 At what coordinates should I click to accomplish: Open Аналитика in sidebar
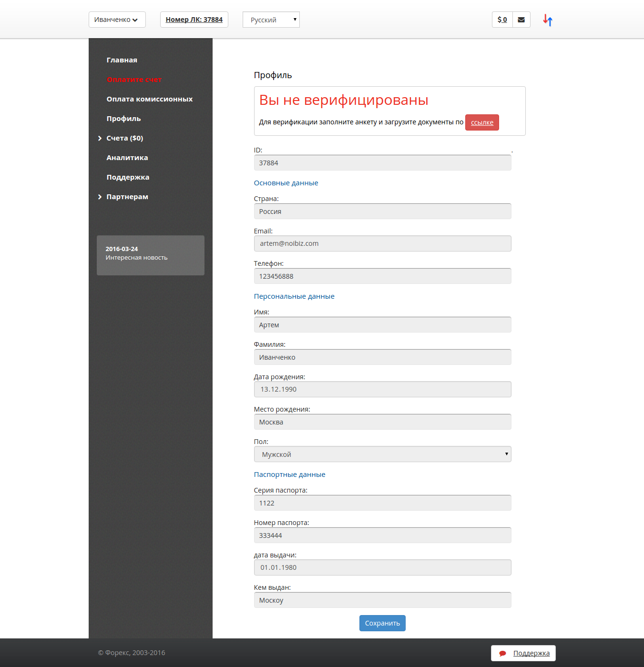coord(127,158)
